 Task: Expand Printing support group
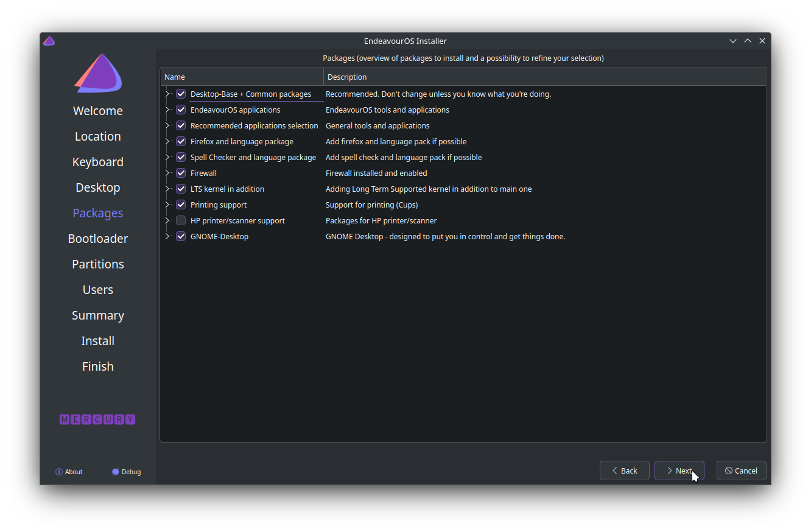(167, 205)
